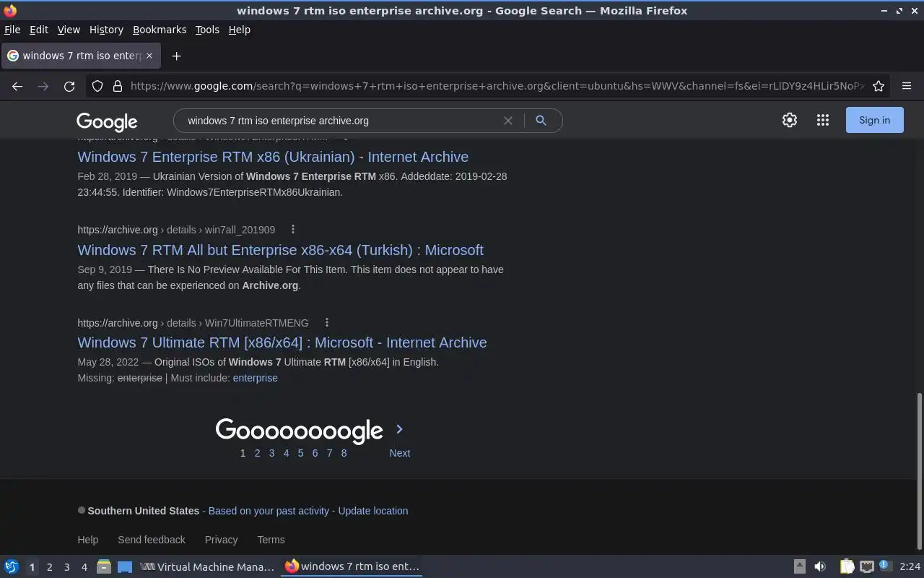The width and height of the screenshot is (924, 578).
Task: Open Windows 7 Ultimate RTM result link
Action: (282, 342)
